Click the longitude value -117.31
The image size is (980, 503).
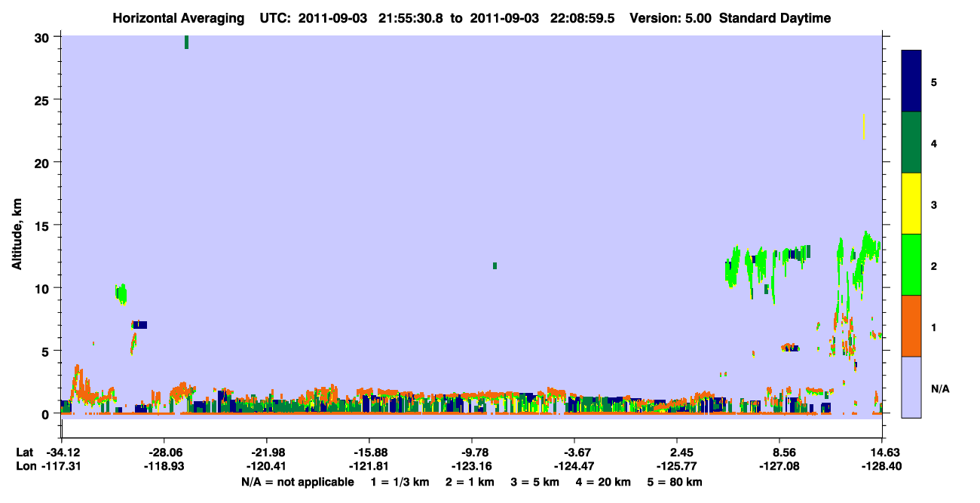tap(62, 466)
